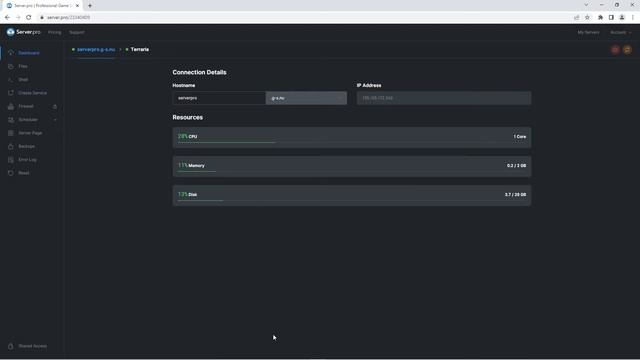Open the Chrome three-dot menu
The height and width of the screenshot is (360, 640).
pyautogui.click(x=633, y=18)
